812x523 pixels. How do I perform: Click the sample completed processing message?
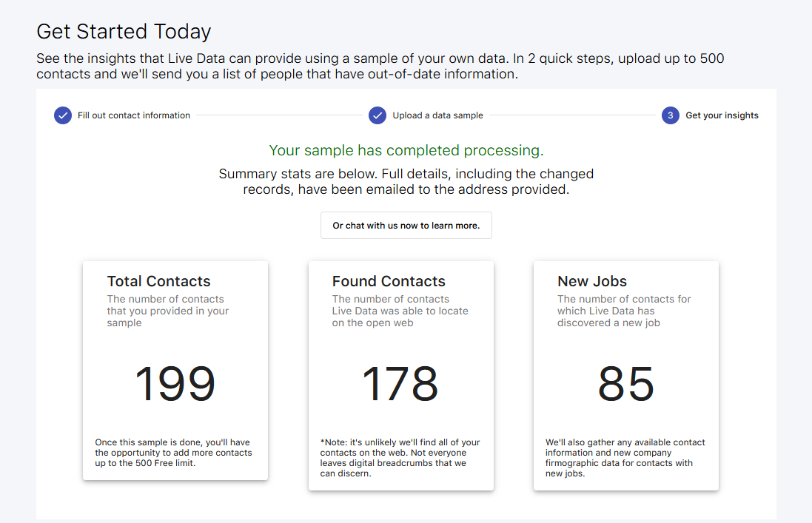tap(406, 150)
